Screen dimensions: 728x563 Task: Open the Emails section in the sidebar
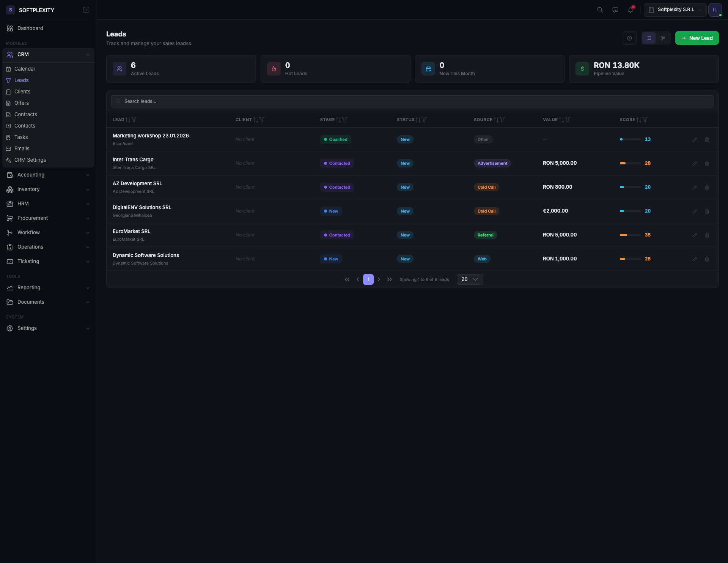tap(22, 148)
